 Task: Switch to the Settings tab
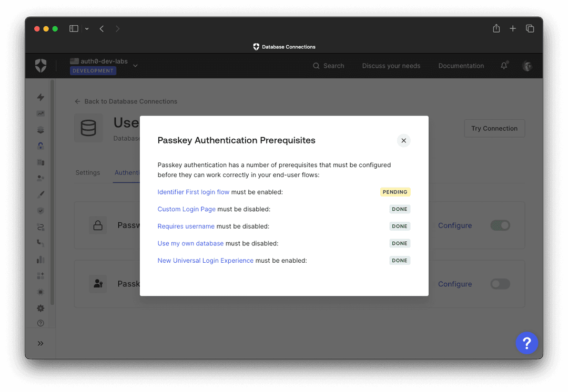point(88,172)
